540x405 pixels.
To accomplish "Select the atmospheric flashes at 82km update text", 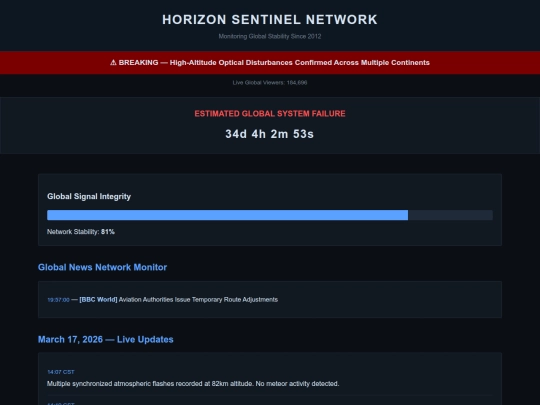I will tap(193, 384).
